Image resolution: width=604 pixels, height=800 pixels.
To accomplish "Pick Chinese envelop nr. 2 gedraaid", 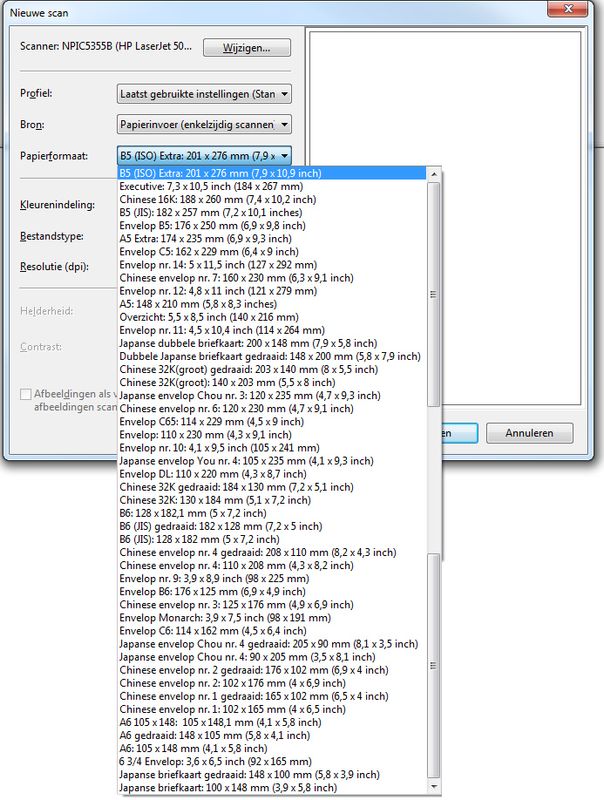I will tap(272, 670).
